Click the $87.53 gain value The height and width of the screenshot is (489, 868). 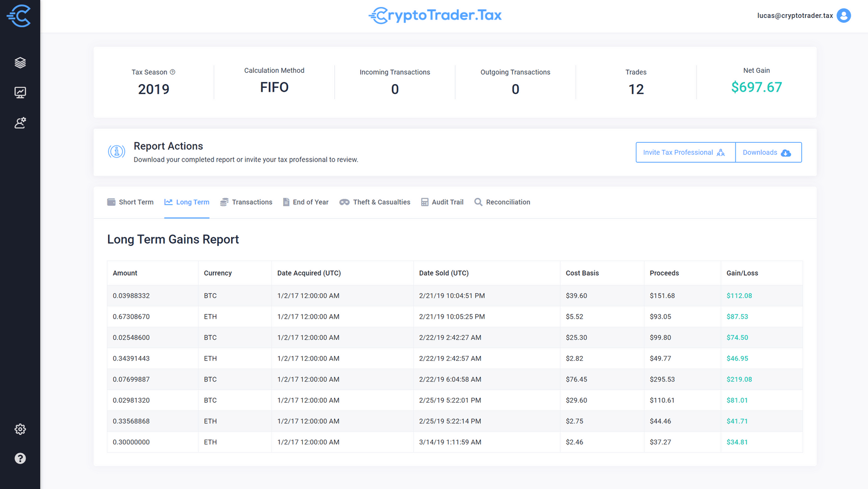coord(737,316)
